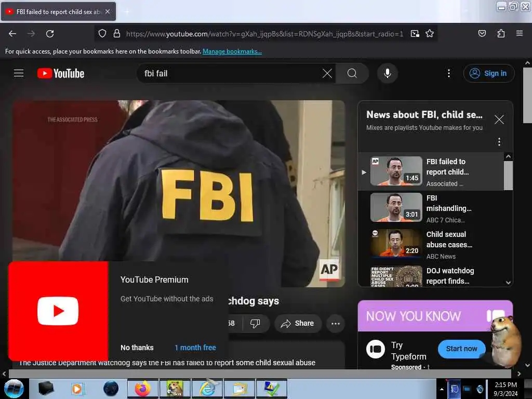Open the file explorer folder taskbar icon

click(240, 389)
